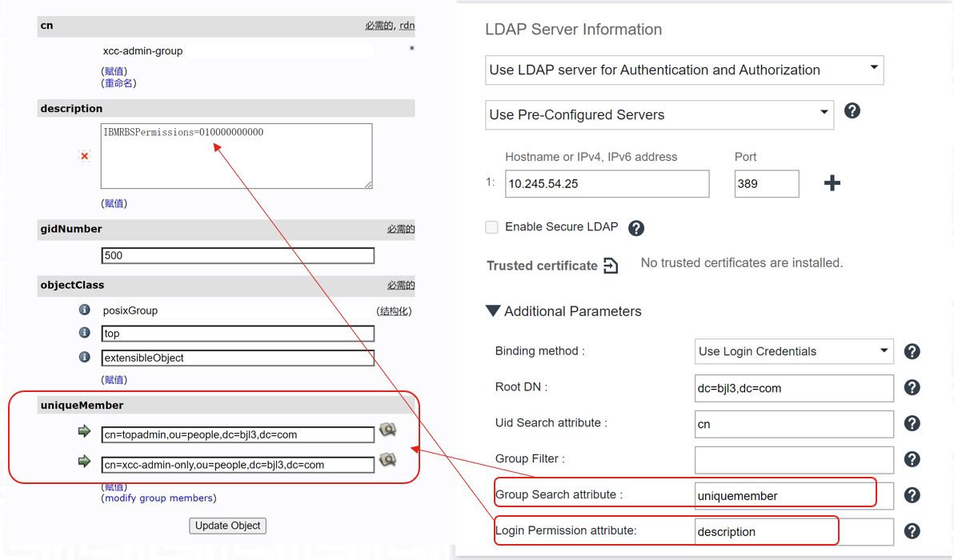This screenshot has height=560, width=954.
Task: Toggle Enable Secure LDAP checkbox
Action: pyautogui.click(x=491, y=227)
